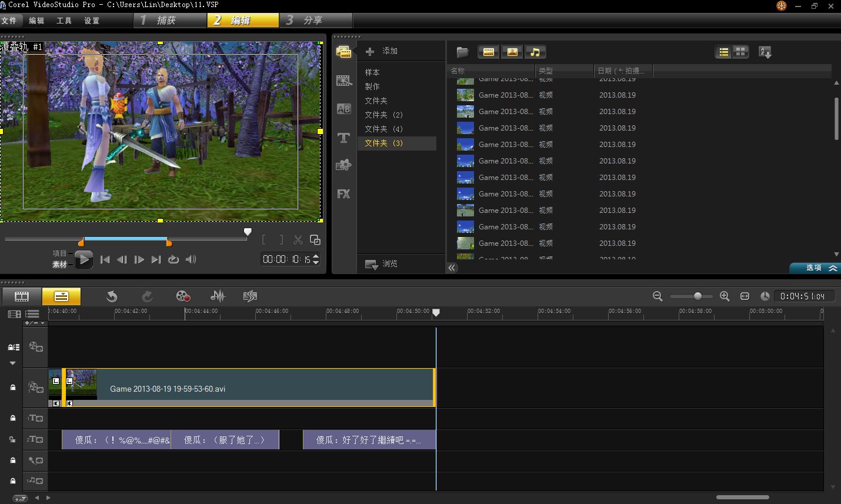The height and width of the screenshot is (504, 841).
Task: Select Project playback mode label
Action: pyautogui.click(x=59, y=253)
